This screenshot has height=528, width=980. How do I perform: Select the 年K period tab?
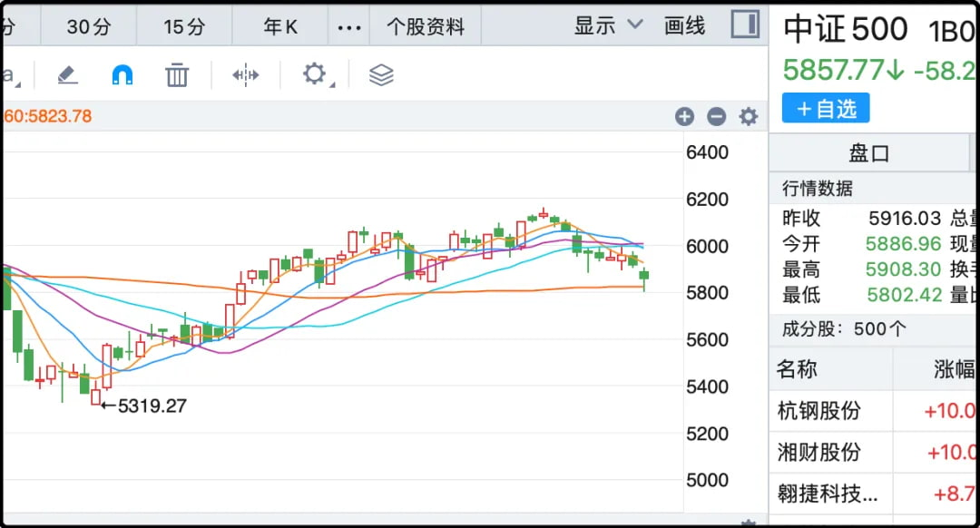click(280, 27)
